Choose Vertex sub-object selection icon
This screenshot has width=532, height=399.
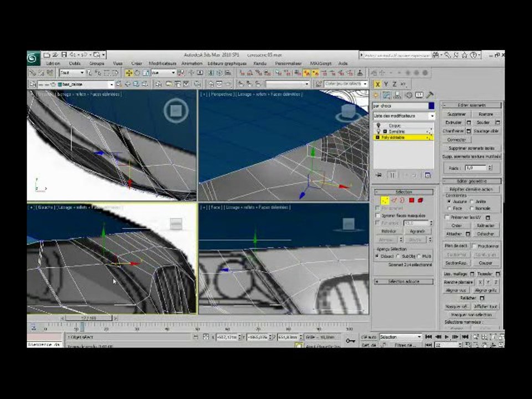(385, 201)
